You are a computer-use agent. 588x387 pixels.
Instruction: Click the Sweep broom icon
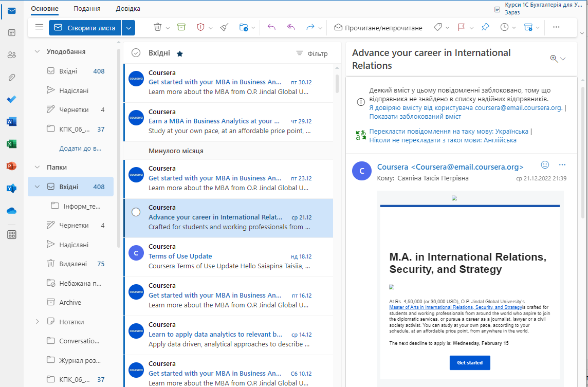(x=224, y=27)
